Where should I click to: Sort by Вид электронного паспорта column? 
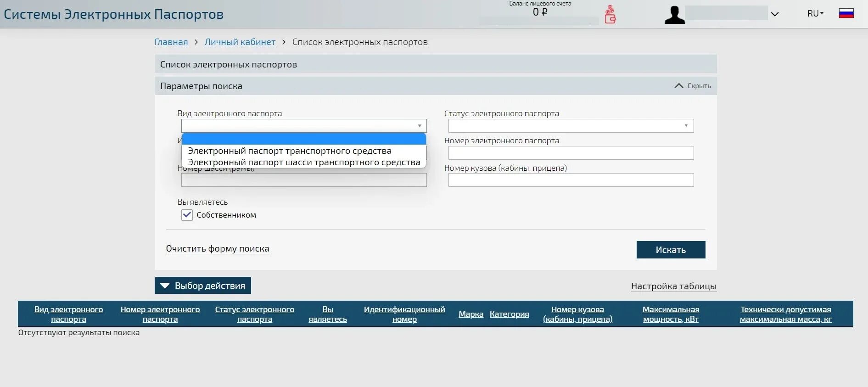[68, 314]
